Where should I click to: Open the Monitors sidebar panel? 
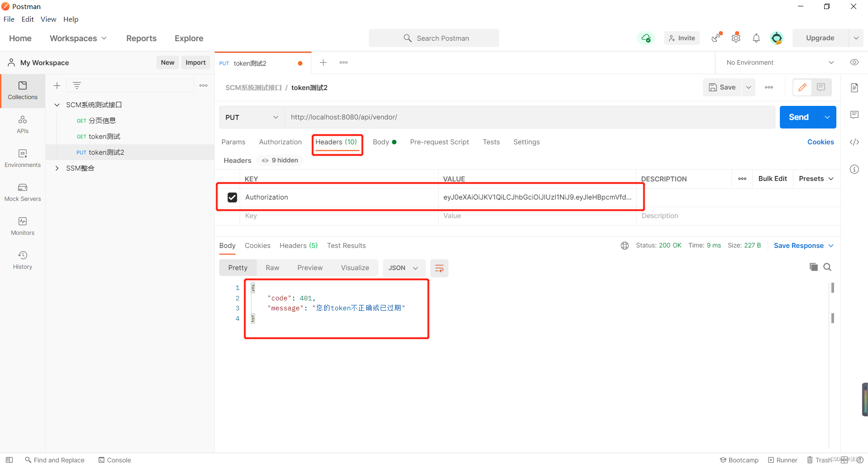coord(23,226)
